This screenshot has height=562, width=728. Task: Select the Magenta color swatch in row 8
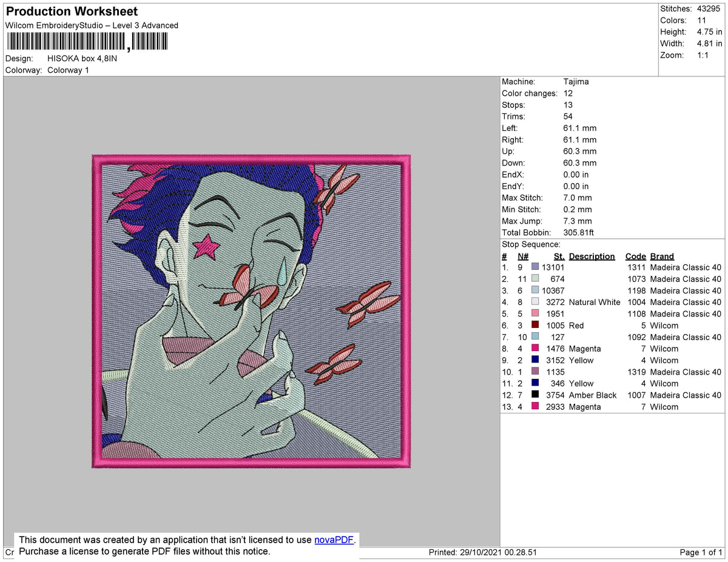point(534,349)
